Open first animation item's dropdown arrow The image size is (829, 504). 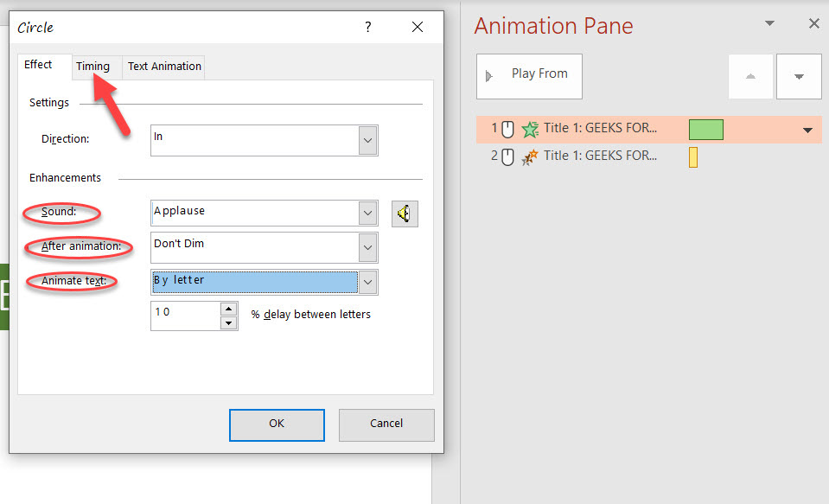click(x=808, y=130)
